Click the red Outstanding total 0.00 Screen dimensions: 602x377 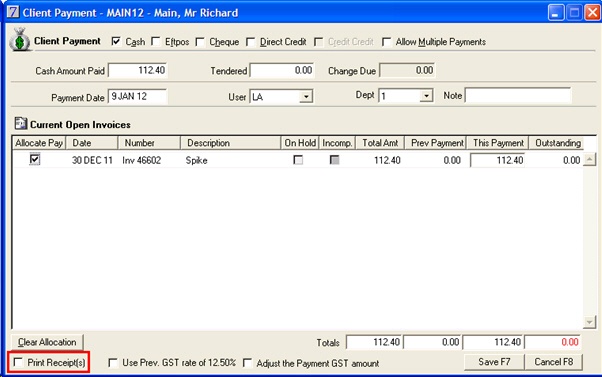tap(553, 342)
